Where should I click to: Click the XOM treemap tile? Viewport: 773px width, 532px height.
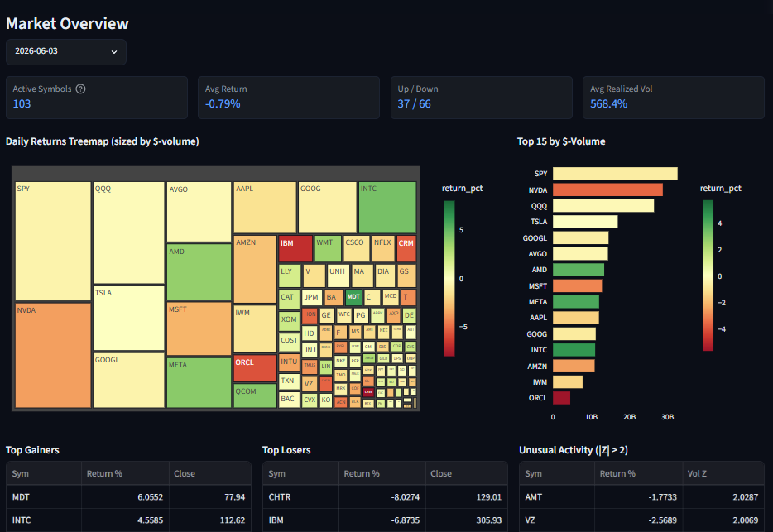click(290, 321)
